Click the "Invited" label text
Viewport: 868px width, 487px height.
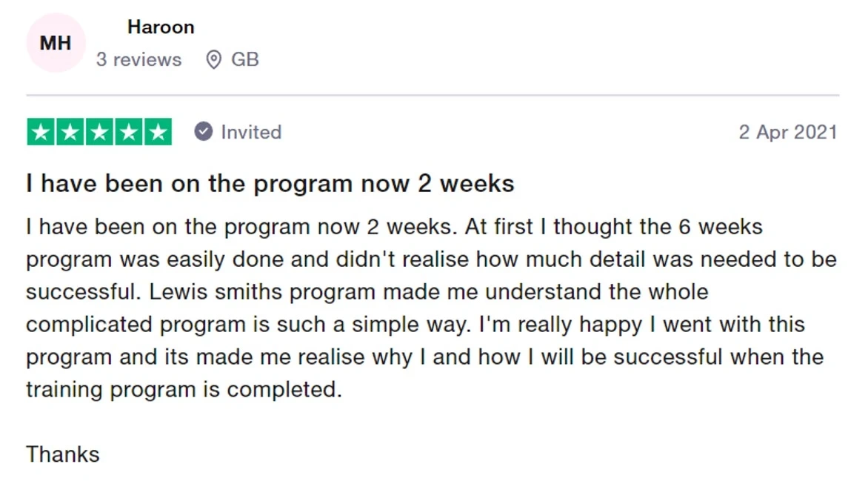tap(251, 132)
